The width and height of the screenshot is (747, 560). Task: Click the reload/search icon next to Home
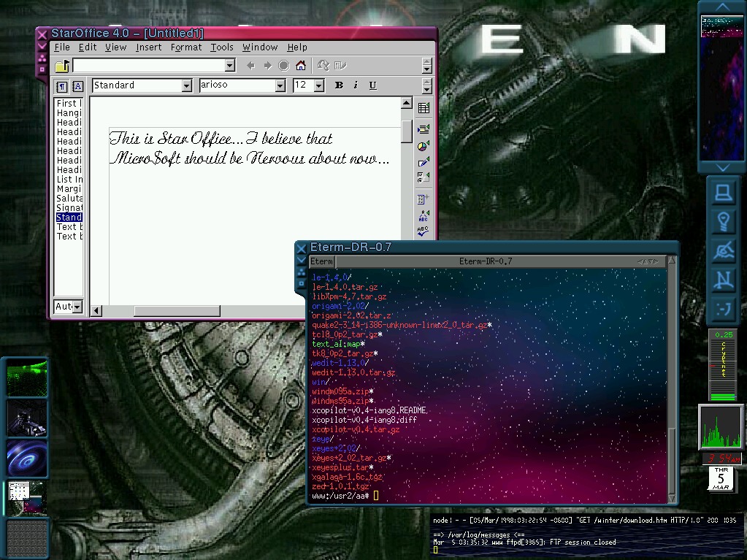click(324, 65)
